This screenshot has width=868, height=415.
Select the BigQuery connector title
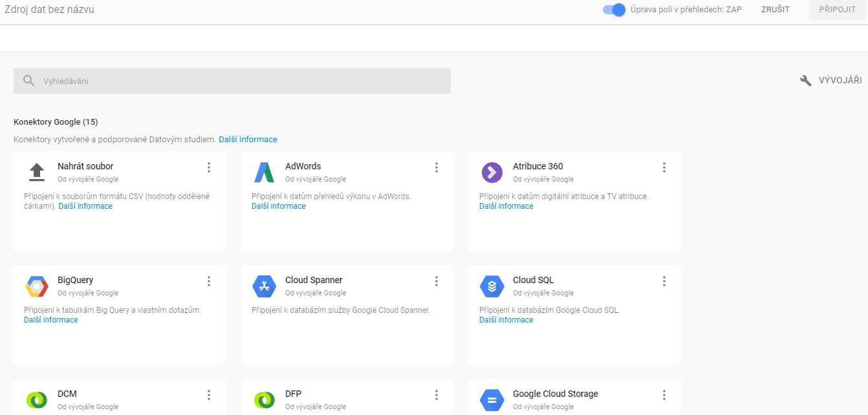[x=76, y=280]
